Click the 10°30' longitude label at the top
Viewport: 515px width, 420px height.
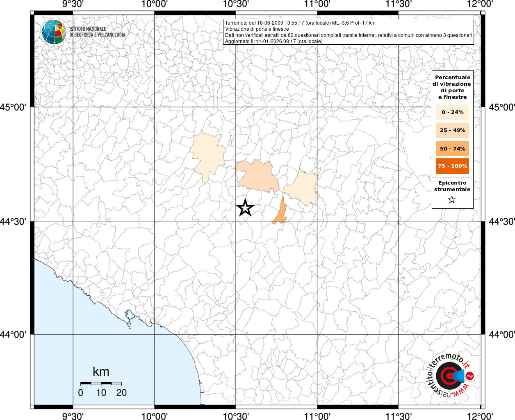click(236, 4)
